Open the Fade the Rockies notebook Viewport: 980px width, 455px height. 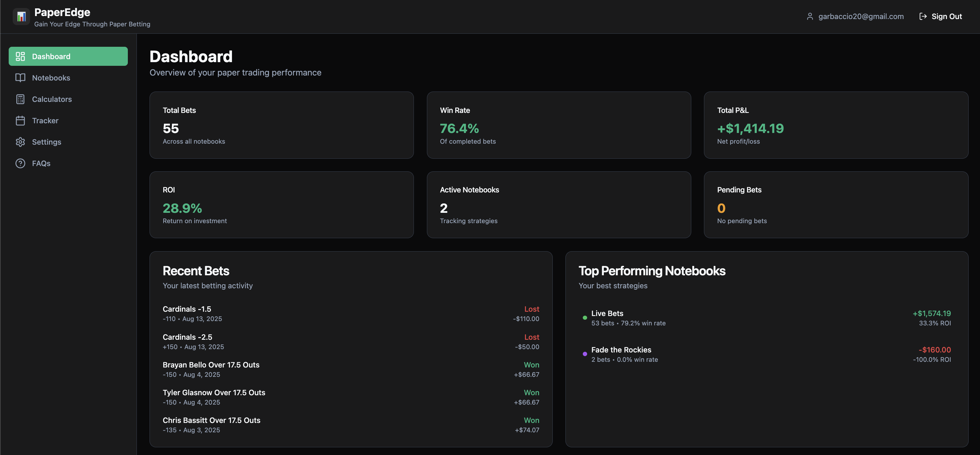(x=621, y=349)
